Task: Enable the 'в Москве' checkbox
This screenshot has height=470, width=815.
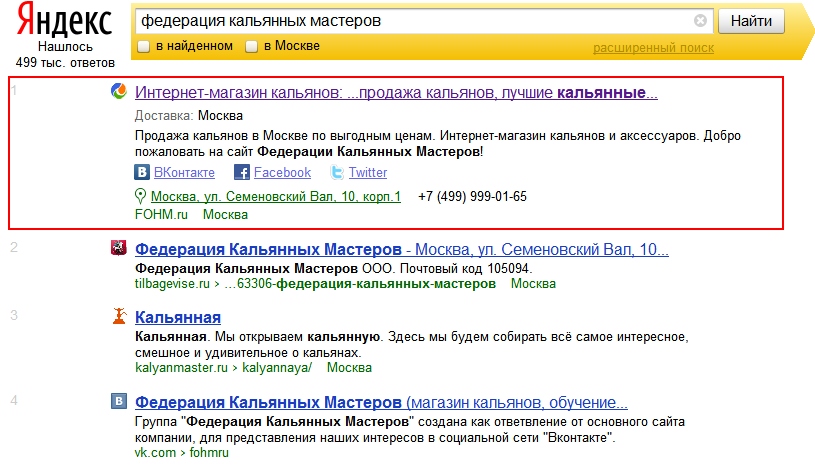Action: point(252,46)
